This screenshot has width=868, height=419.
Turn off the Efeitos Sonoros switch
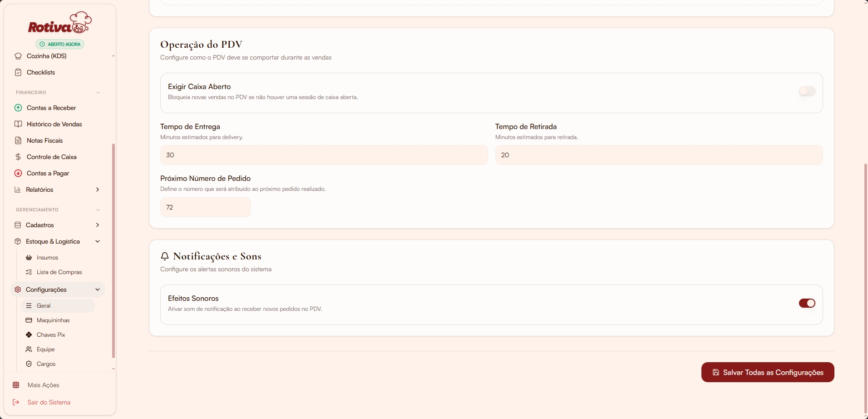click(x=807, y=303)
